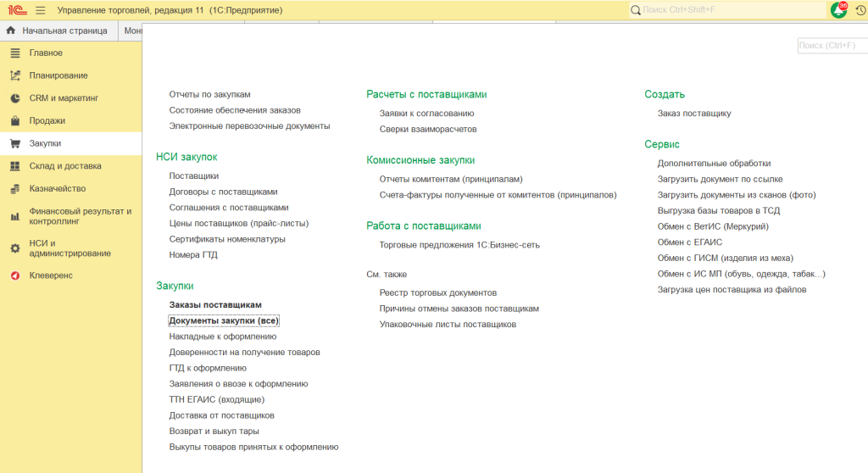The height and width of the screenshot is (473, 868).
Task: Open Реестр торговых документов
Action: click(438, 293)
